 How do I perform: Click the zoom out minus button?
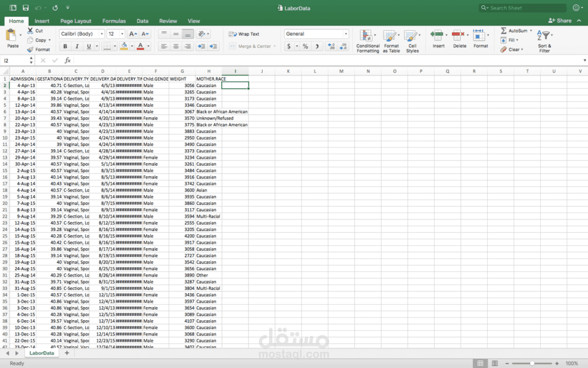coord(507,363)
